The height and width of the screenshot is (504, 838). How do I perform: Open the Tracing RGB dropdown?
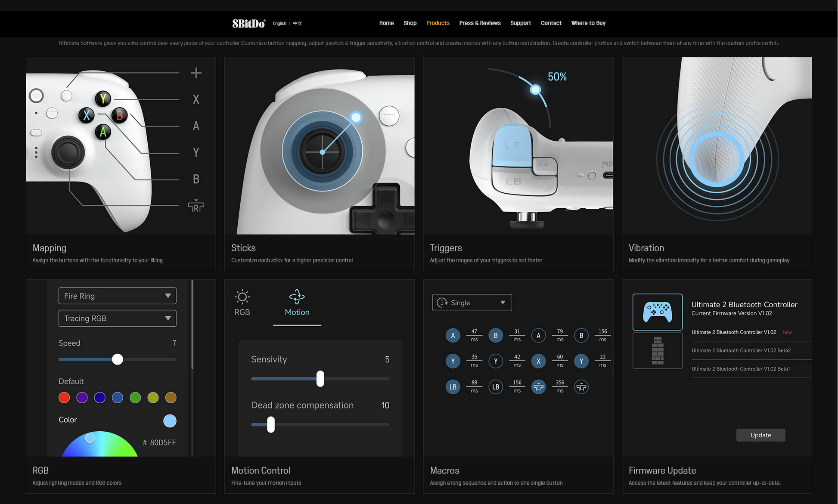[117, 318]
